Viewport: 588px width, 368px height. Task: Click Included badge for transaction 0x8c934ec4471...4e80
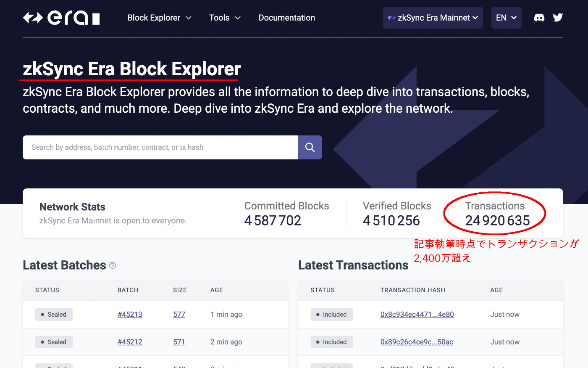pyautogui.click(x=331, y=315)
